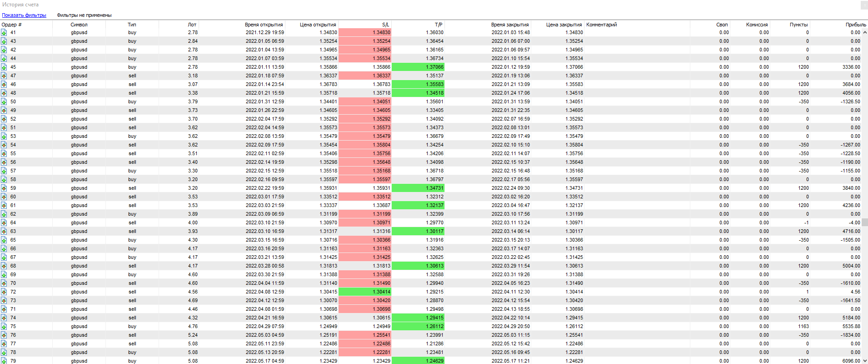Sort table by Пункты column header
Image resolution: width=868 pixels, height=364 pixels.
point(798,25)
